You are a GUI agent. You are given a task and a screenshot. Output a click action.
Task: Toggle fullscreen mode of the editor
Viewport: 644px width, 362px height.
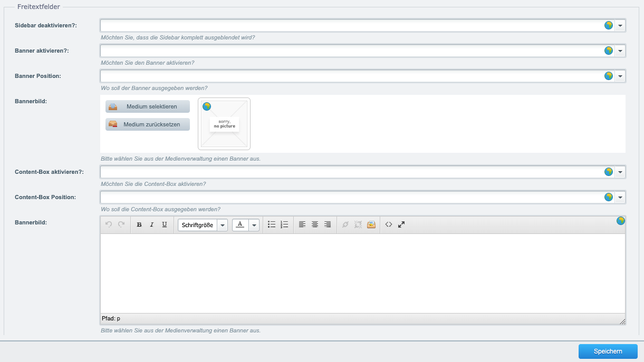(401, 224)
